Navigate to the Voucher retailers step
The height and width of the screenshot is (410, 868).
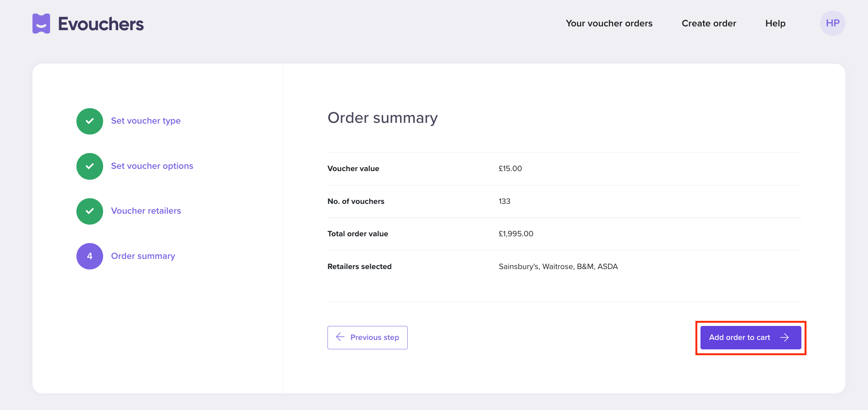(146, 211)
